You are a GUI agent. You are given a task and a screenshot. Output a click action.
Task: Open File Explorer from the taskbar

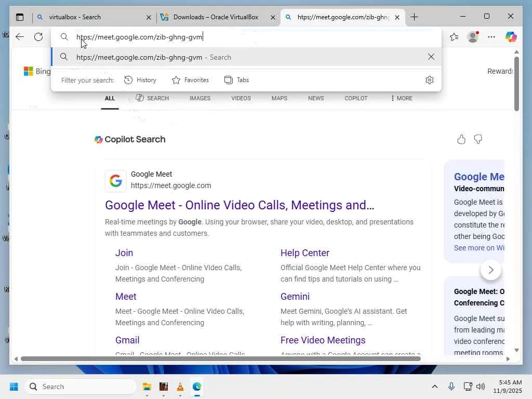[x=147, y=387]
